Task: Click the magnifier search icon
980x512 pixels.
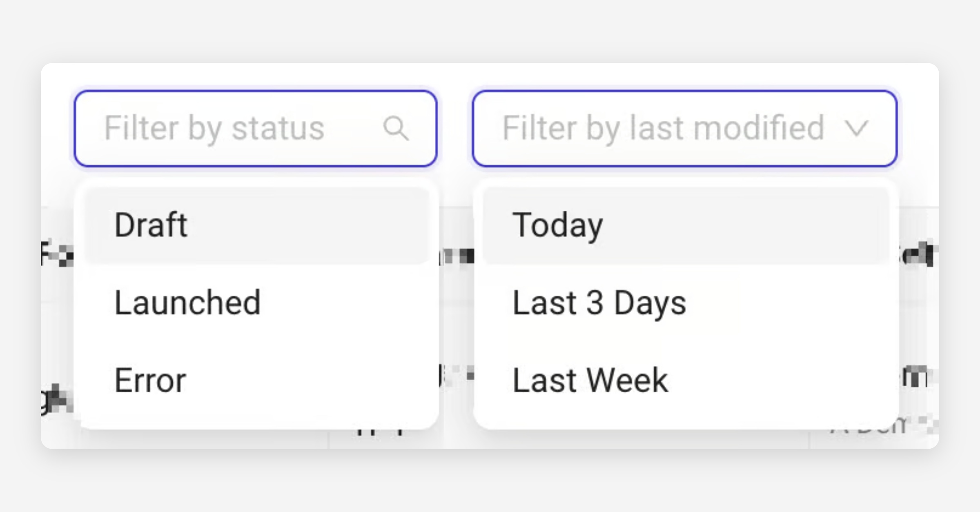Action: click(396, 129)
